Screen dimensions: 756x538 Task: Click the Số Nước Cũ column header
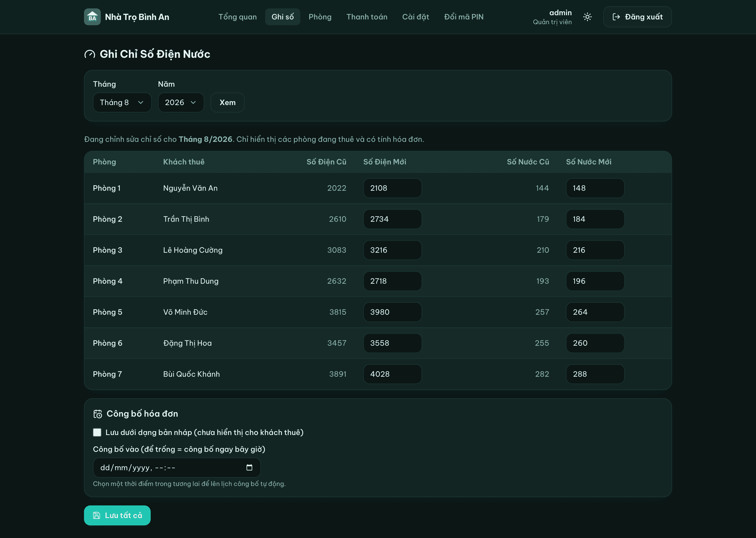528,162
